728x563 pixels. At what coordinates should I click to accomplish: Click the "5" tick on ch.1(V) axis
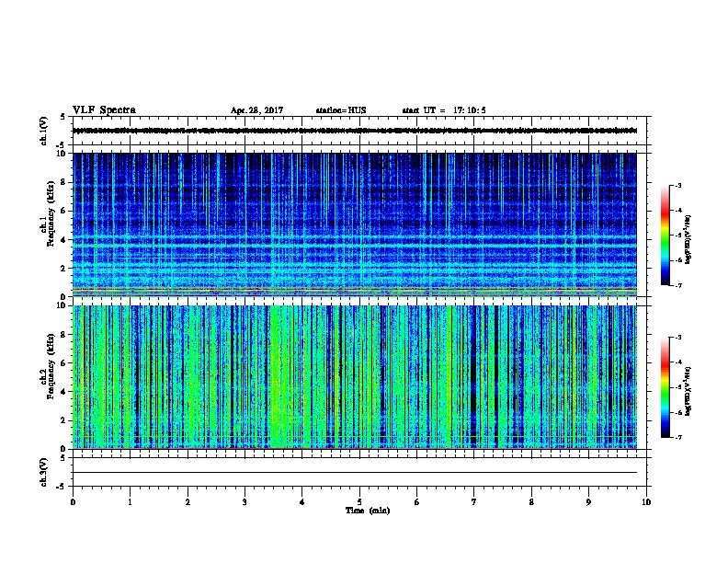(63, 117)
